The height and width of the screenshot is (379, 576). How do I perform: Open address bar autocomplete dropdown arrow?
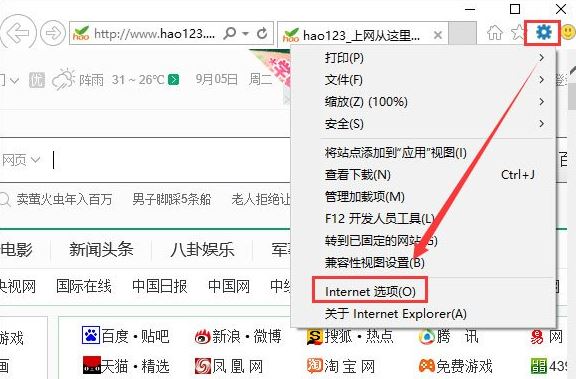pos(245,34)
